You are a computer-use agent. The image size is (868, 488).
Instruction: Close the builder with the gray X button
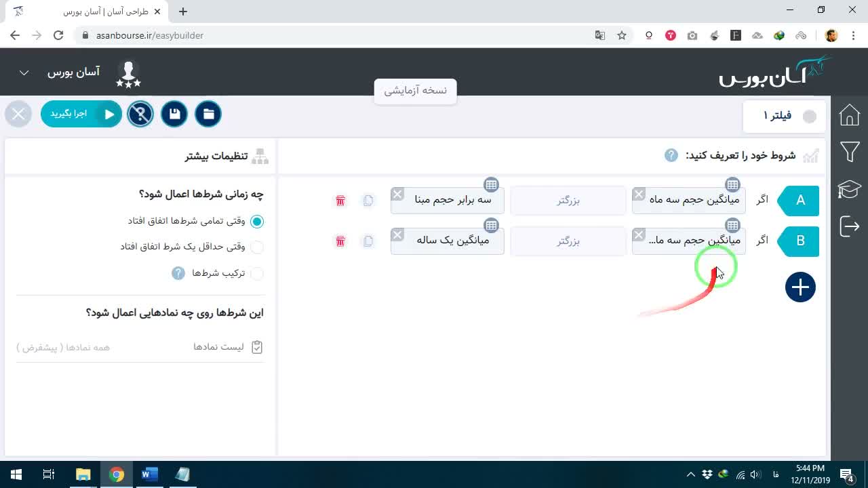(18, 114)
